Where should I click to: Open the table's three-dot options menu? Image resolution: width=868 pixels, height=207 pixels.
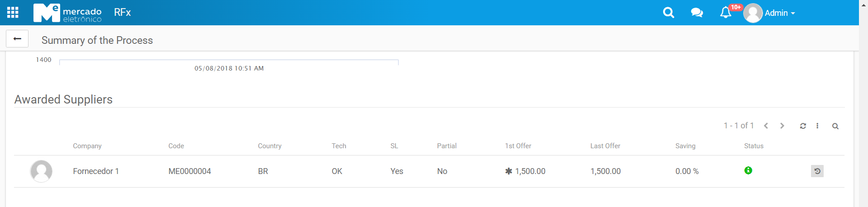tap(817, 126)
